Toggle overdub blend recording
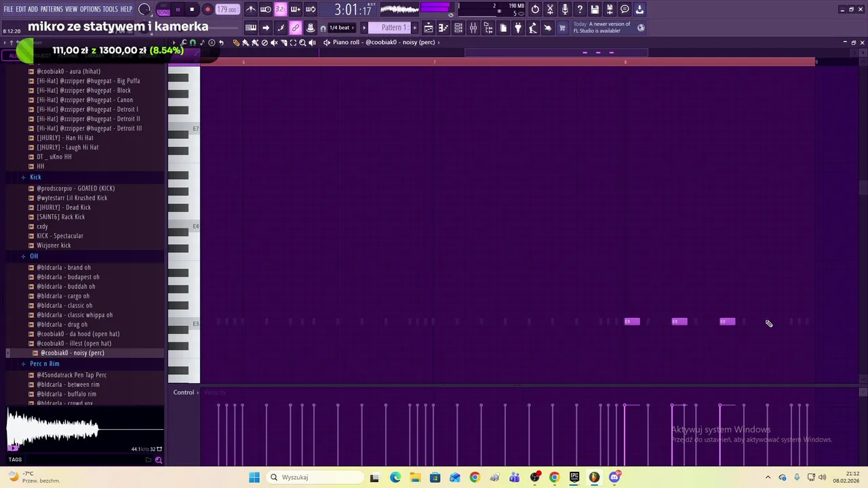Viewport: 868px width, 488px height. (296, 9)
